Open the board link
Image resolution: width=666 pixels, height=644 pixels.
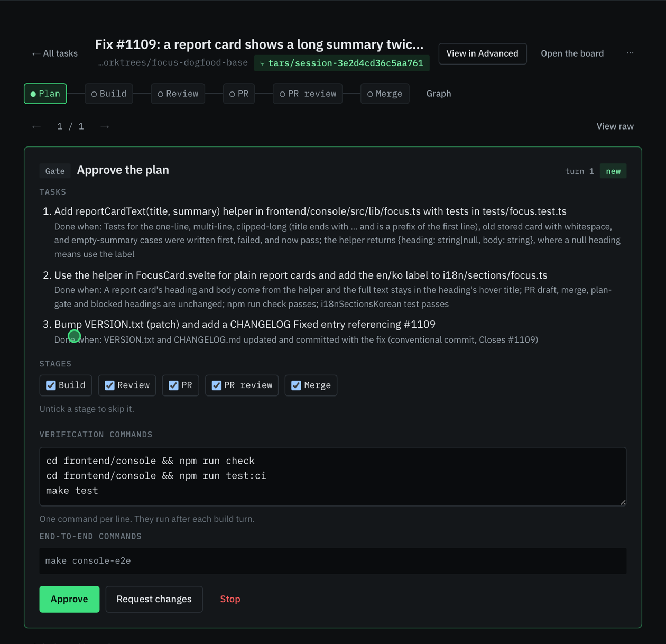pos(572,53)
